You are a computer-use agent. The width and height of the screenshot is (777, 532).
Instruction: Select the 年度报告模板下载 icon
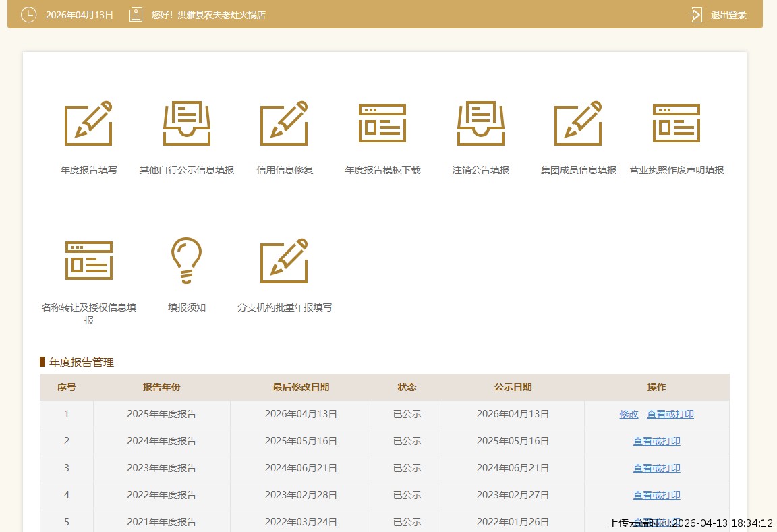point(382,124)
